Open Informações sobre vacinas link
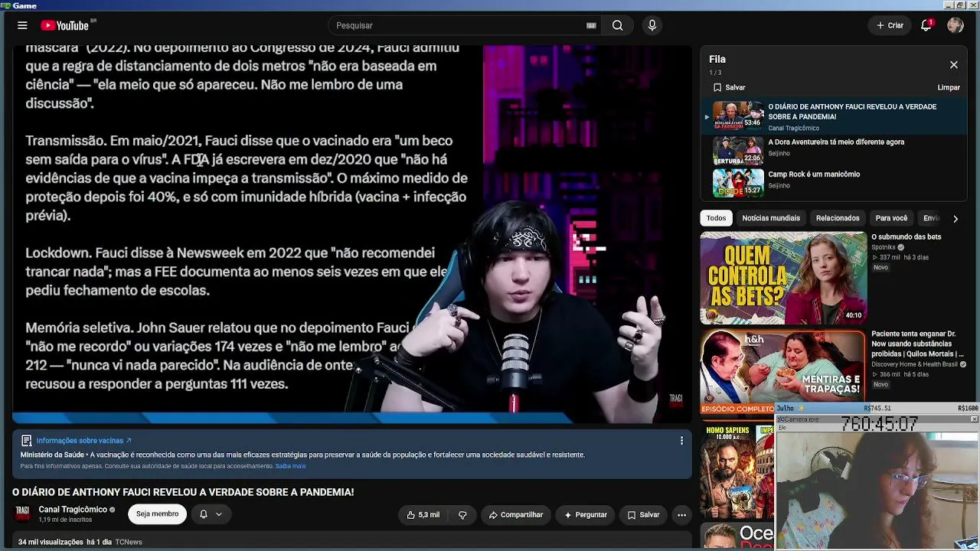 click(84, 441)
